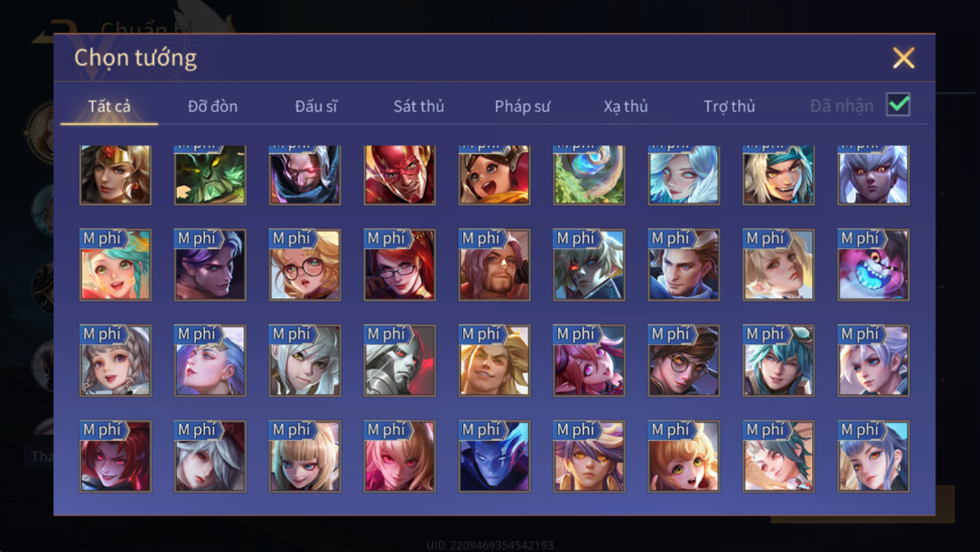Select the boy with round glasses and brown hair
Viewport: 980px width, 552px height.
[x=684, y=361]
